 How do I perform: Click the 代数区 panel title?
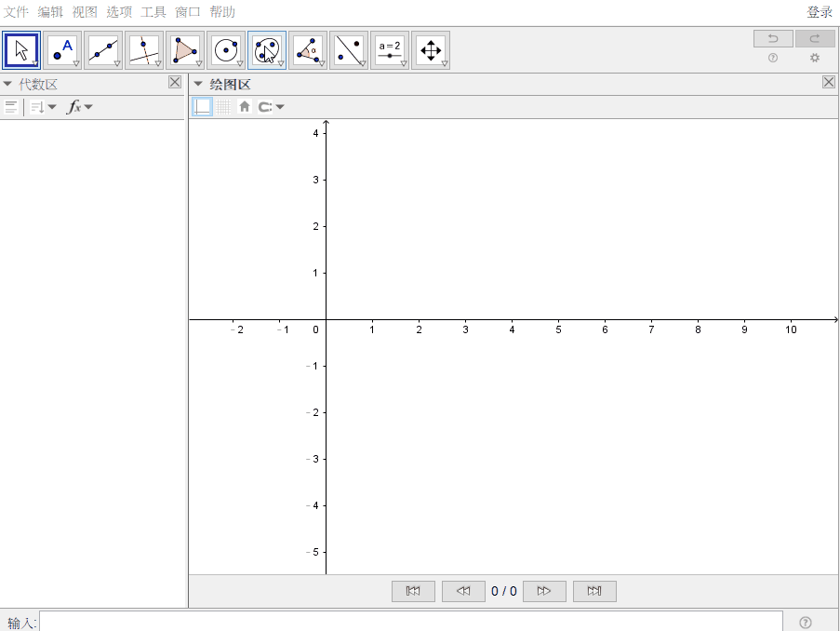pos(38,84)
